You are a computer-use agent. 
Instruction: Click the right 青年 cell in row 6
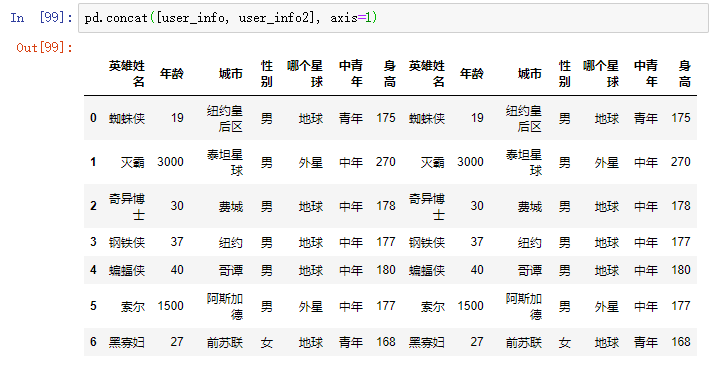coord(646,342)
